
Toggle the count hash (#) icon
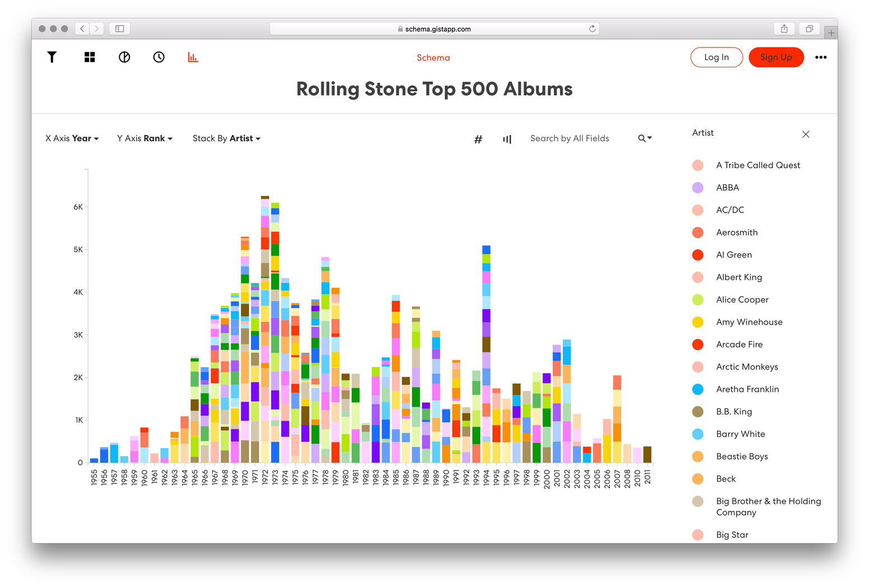pos(478,139)
